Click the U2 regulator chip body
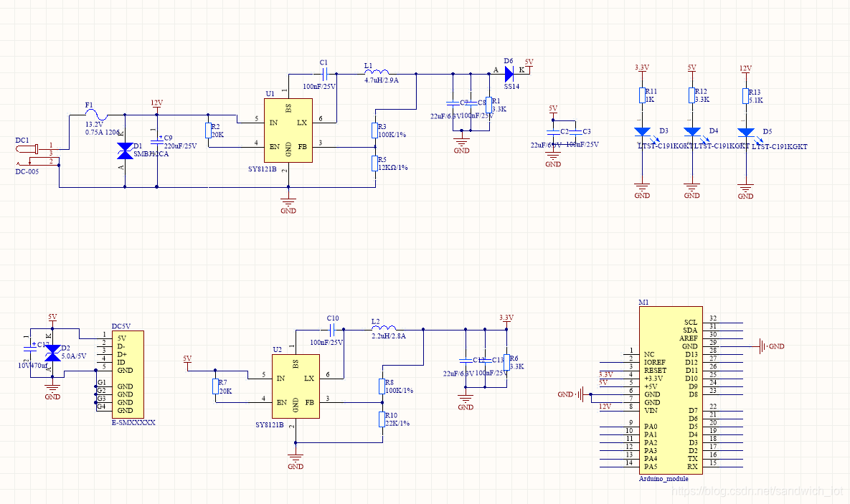The image size is (850, 504). [296, 386]
